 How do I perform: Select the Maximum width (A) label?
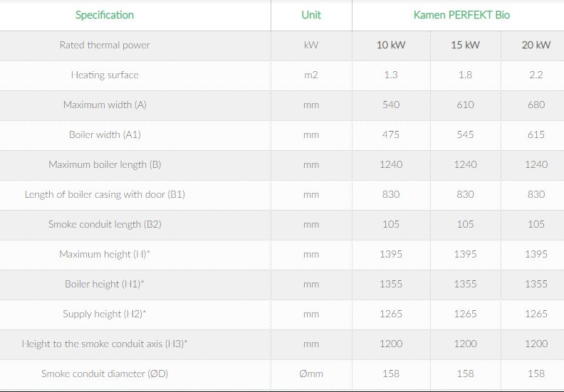point(105,105)
